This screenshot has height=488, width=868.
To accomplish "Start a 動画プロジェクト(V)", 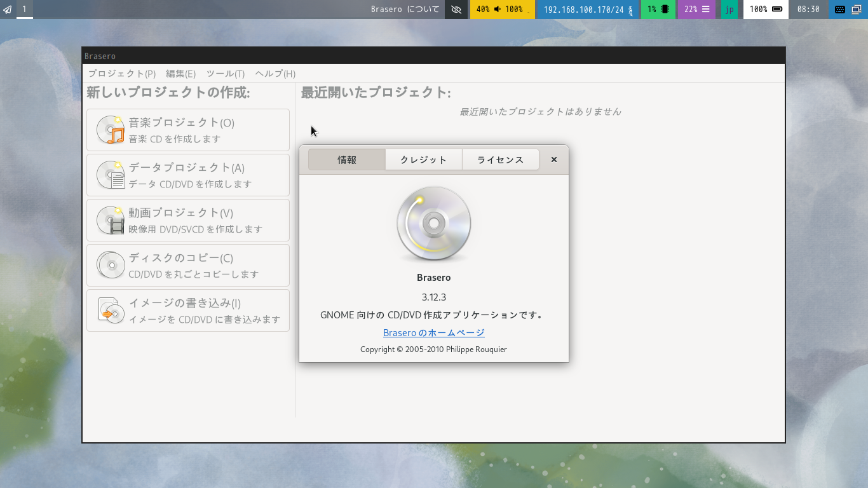I will (188, 220).
